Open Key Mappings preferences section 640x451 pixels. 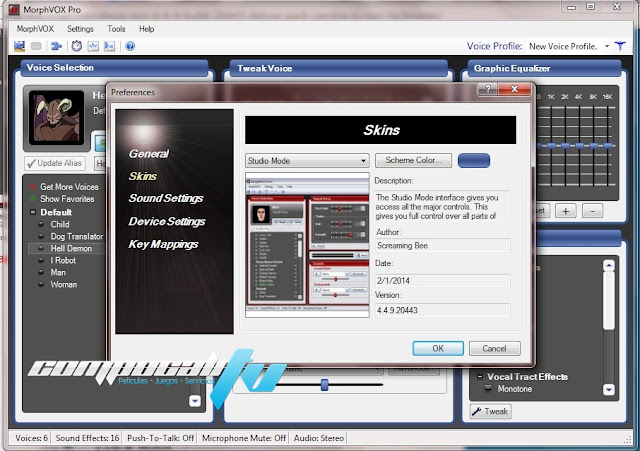[163, 244]
